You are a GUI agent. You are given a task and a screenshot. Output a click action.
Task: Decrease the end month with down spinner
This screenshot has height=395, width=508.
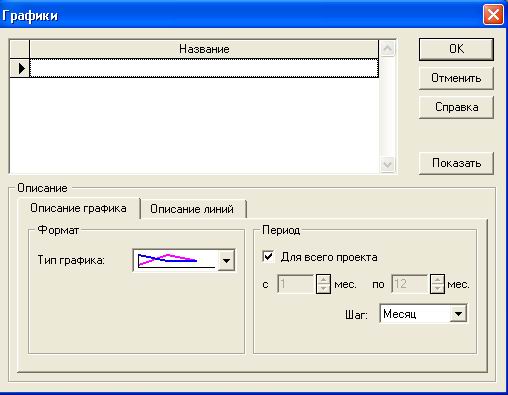[x=437, y=289]
